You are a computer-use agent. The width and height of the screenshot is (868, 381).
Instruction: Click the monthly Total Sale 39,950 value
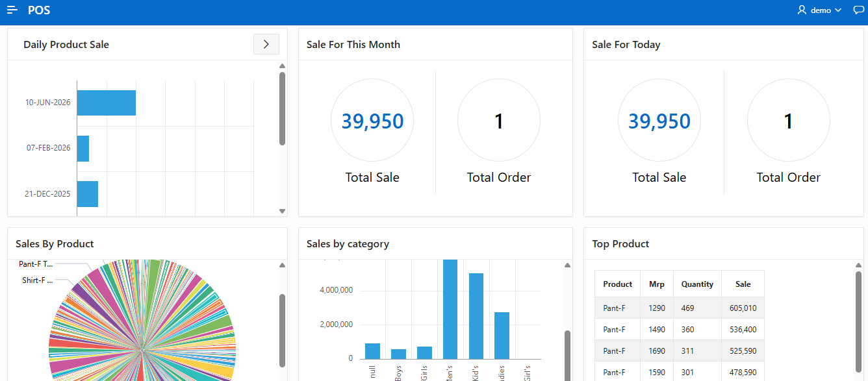click(372, 121)
